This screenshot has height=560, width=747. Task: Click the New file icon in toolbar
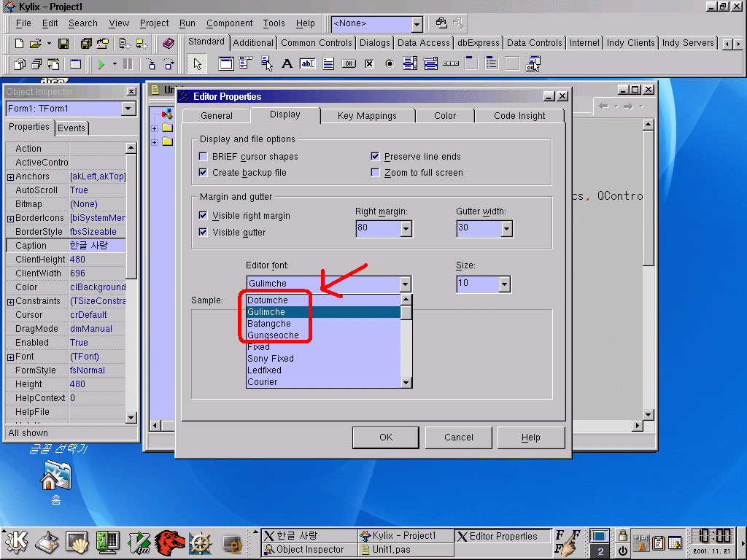pyautogui.click(x=19, y=43)
